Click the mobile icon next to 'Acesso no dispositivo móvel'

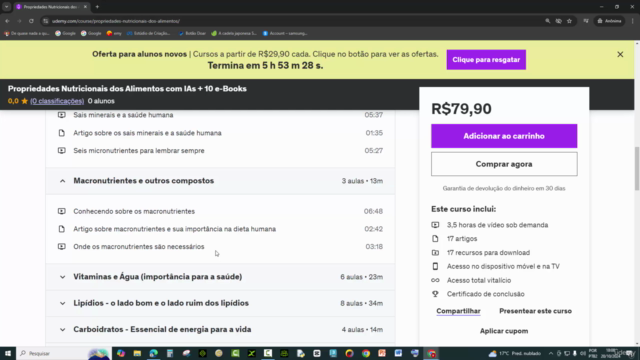(x=435, y=266)
